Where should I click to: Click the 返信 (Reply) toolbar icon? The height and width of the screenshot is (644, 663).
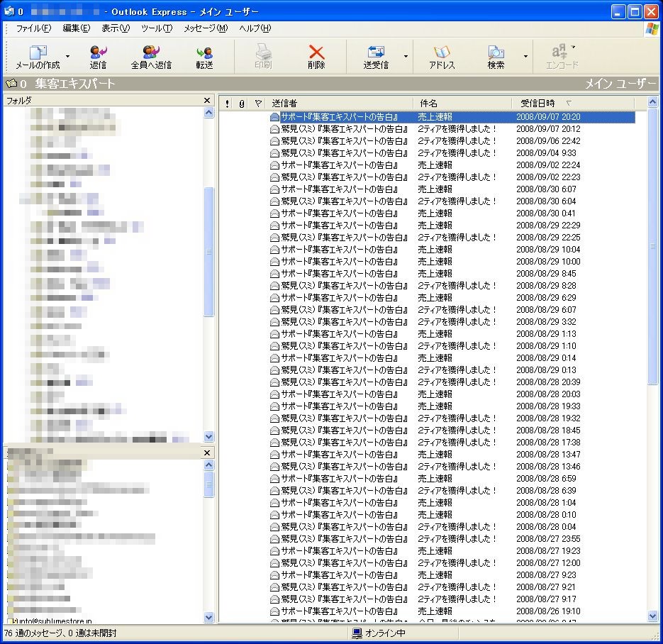click(98, 57)
